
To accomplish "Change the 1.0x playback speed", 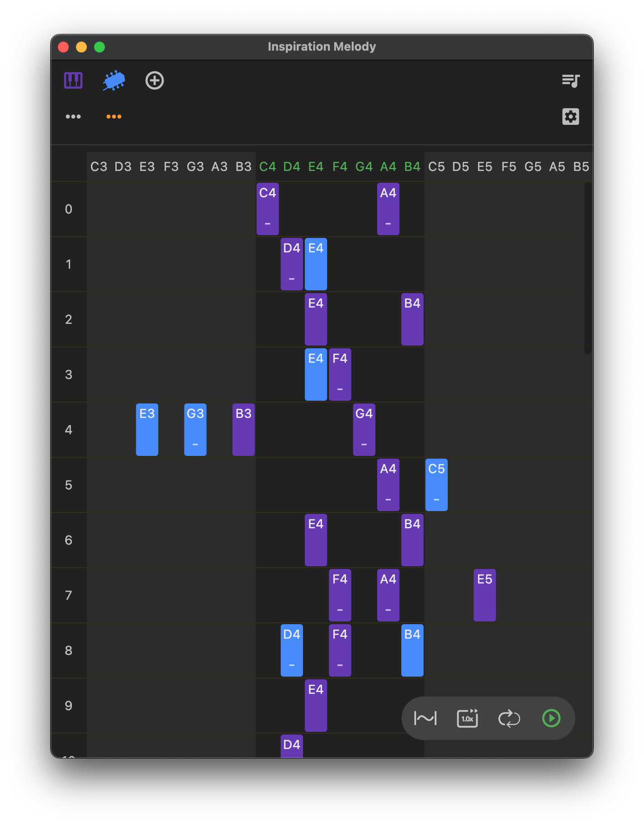I will click(467, 718).
